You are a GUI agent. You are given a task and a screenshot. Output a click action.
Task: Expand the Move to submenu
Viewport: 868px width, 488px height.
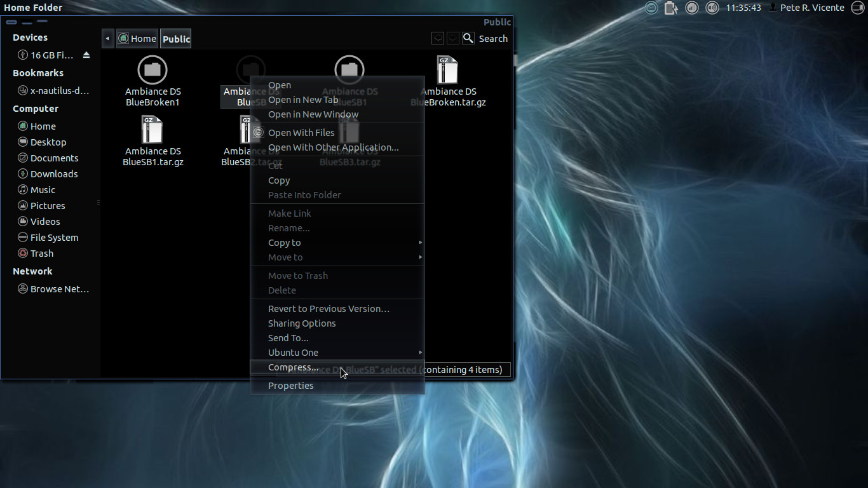[337, 257]
